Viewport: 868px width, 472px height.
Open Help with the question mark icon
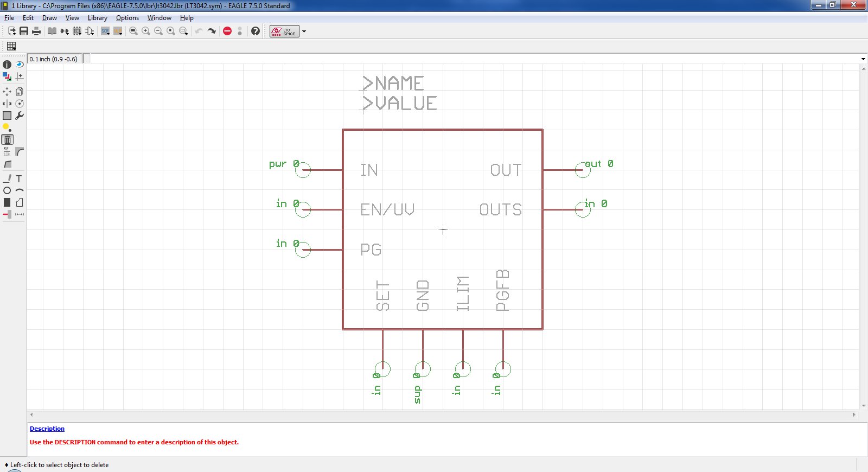tap(256, 31)
